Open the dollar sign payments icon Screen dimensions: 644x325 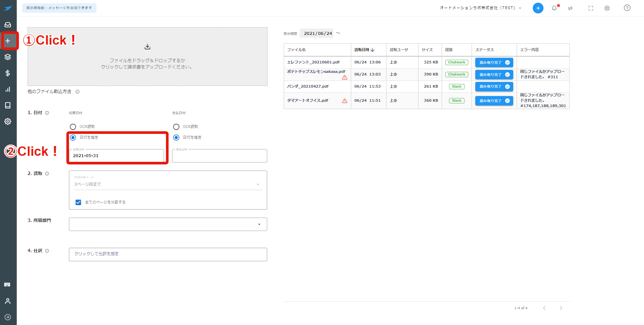8,73
